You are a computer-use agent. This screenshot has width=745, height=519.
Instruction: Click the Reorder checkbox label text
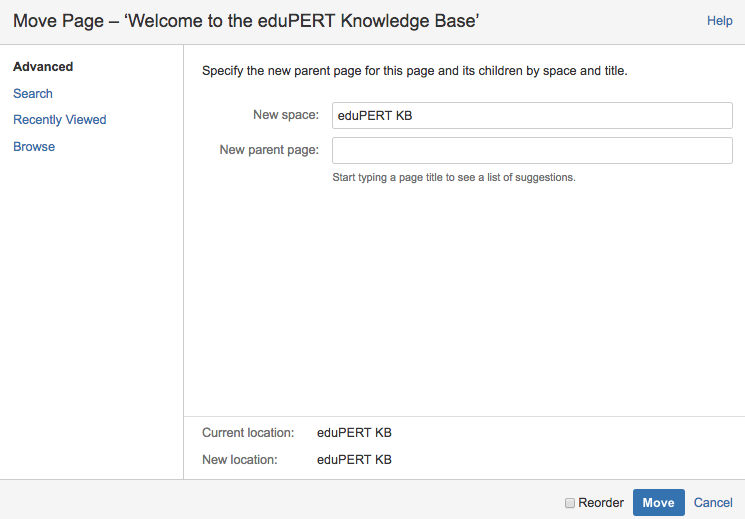[601, 503]
